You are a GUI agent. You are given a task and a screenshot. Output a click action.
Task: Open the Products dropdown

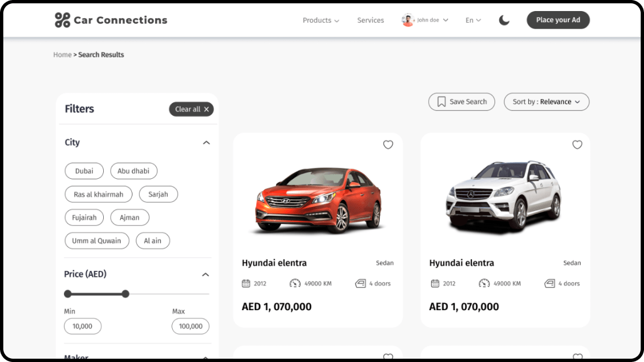321,20
